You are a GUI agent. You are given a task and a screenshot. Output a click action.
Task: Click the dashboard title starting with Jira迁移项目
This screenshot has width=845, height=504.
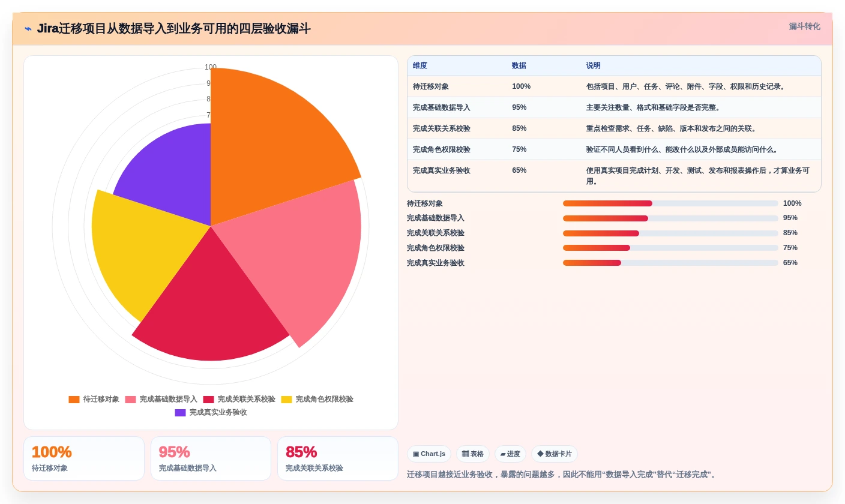point(174,29)
